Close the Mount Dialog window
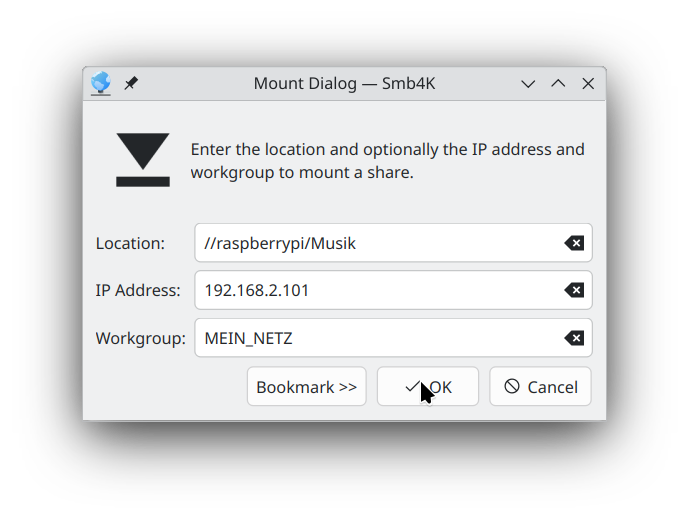Image resolution: width=688 pixels, height=519 pixels. coord(588,84)
